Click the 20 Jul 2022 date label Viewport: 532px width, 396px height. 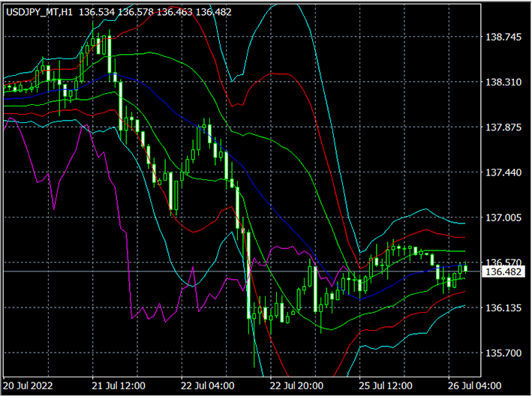(x=28, y=385)
